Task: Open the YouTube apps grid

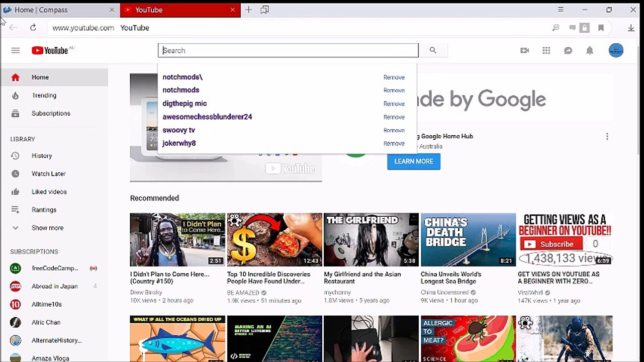Action: pyautogui.click(x=546, y=50)
